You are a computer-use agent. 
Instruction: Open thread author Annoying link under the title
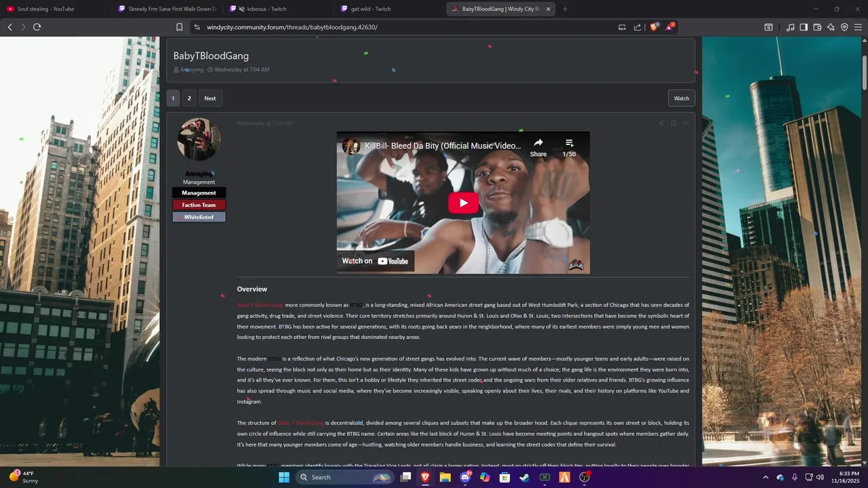(x=192, y=70)
